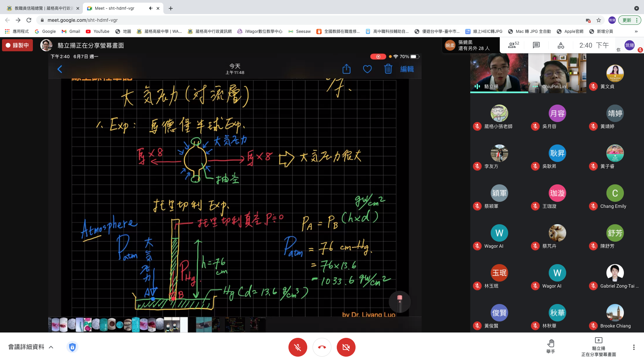Expand the bookmarks bar overflow chevron
Image resolution: width=644 pixels, height=362 pixels.
coord(636,32)
